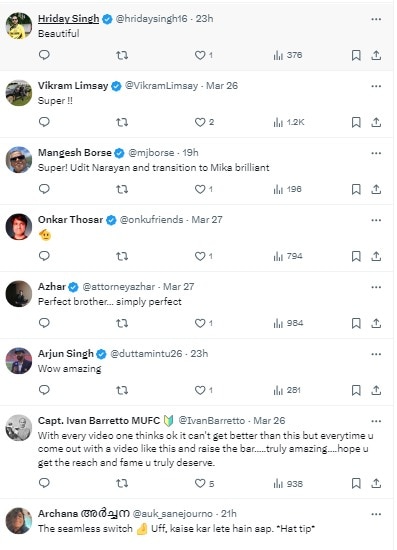Share Hriday Singh's tweet via upload icon

coord(376,55)
